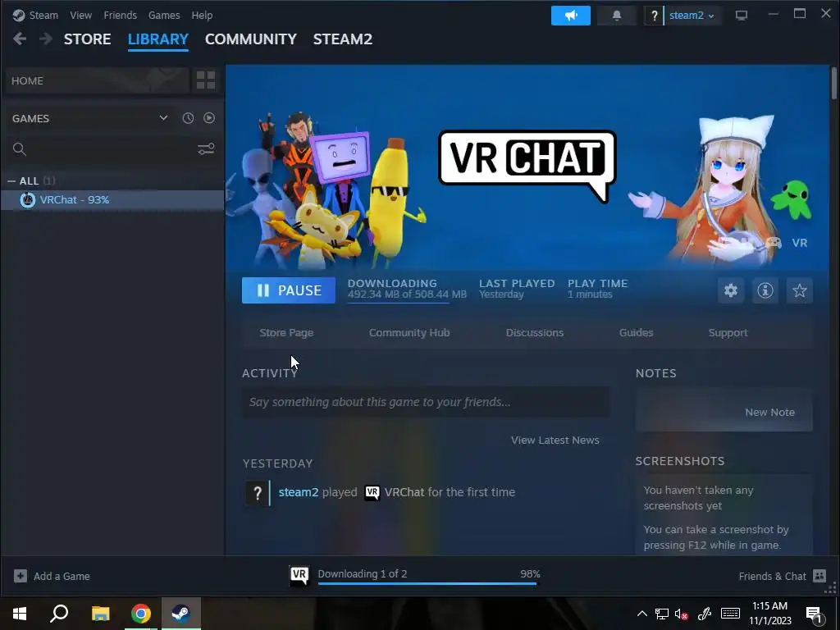Image resolution: width=840 pixels, height=630 pixels.
Task: Click the library search magnifier icon
Action: tap(20, 149)
